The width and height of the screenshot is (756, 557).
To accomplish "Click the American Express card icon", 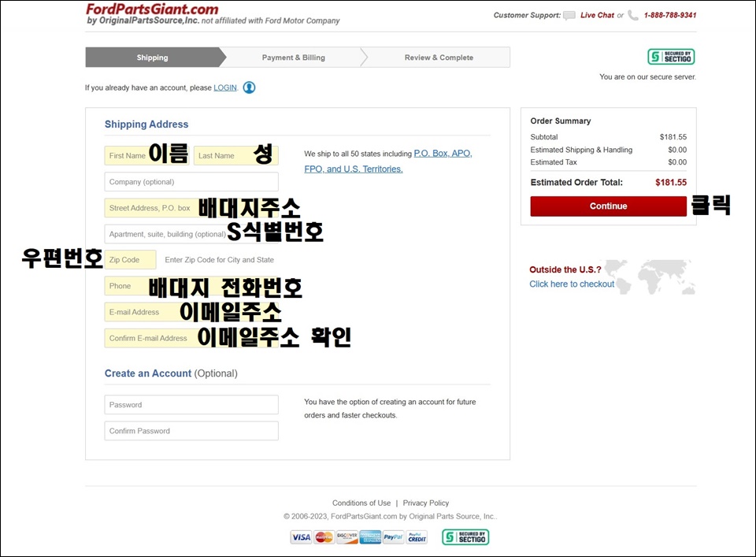I will point(370,537).
